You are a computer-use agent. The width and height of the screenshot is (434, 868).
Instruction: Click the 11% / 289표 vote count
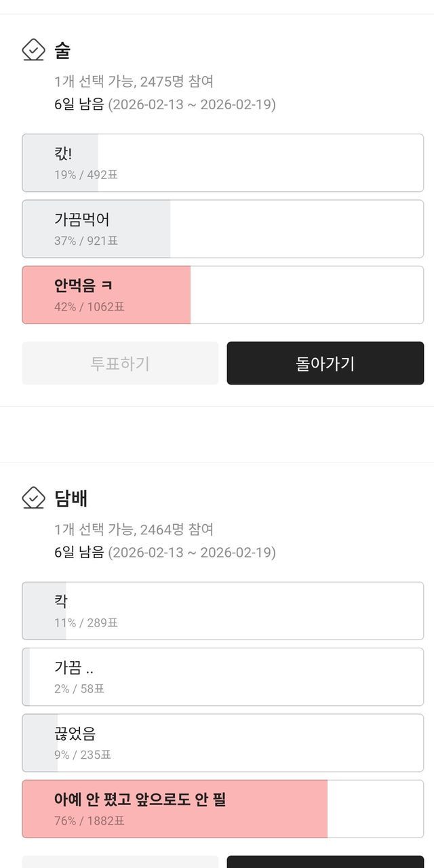[x=86, y=623]
